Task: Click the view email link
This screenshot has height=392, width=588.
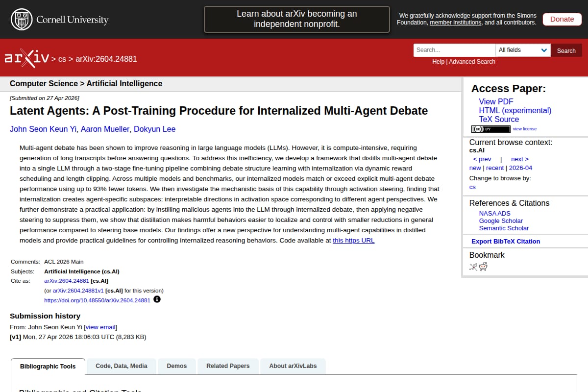Action: [100, 327]
